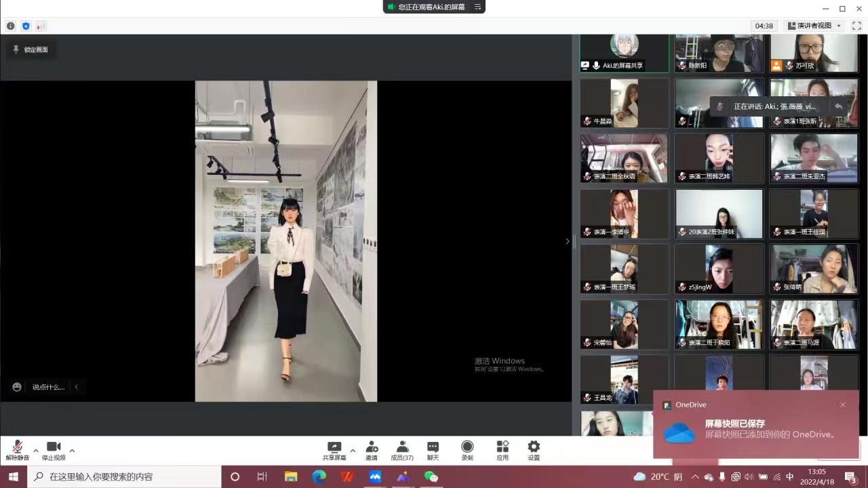This screenshot has width=868, height=488.
Task: Collapse participant video panel chevron
Action: tap(568, 241)
